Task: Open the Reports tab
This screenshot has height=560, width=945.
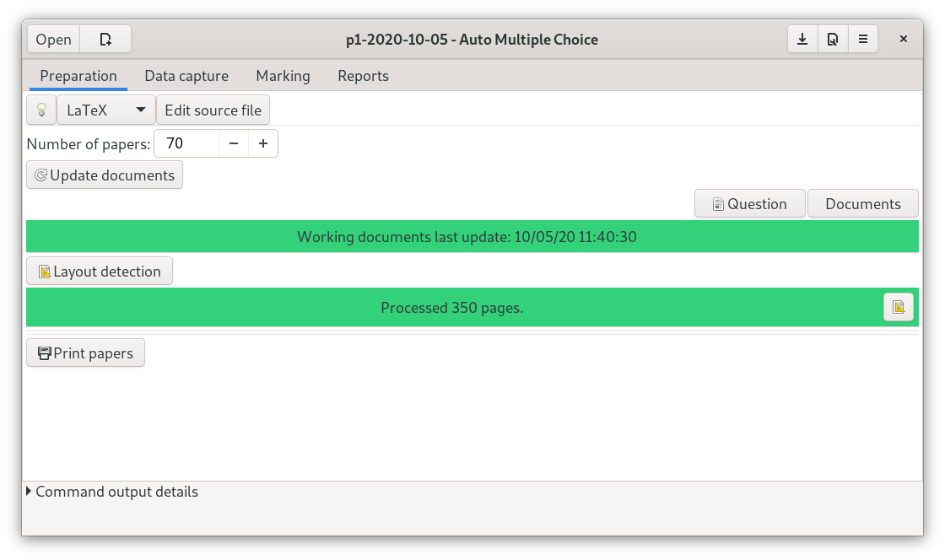Action: point(363,76)
